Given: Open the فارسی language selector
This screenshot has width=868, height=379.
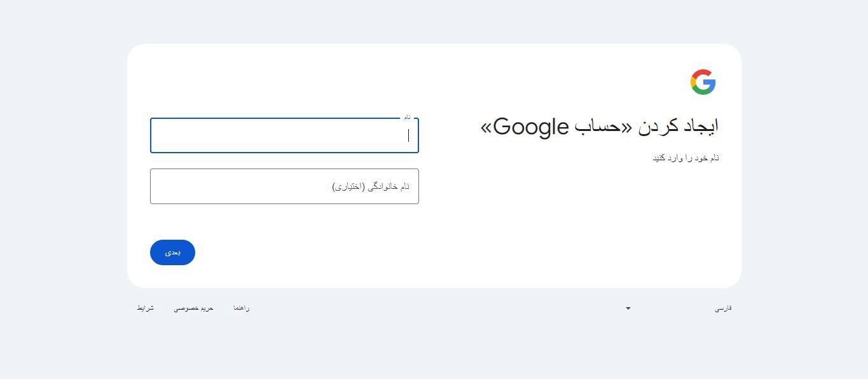Looking at the screenshot, I should (677, 308).
